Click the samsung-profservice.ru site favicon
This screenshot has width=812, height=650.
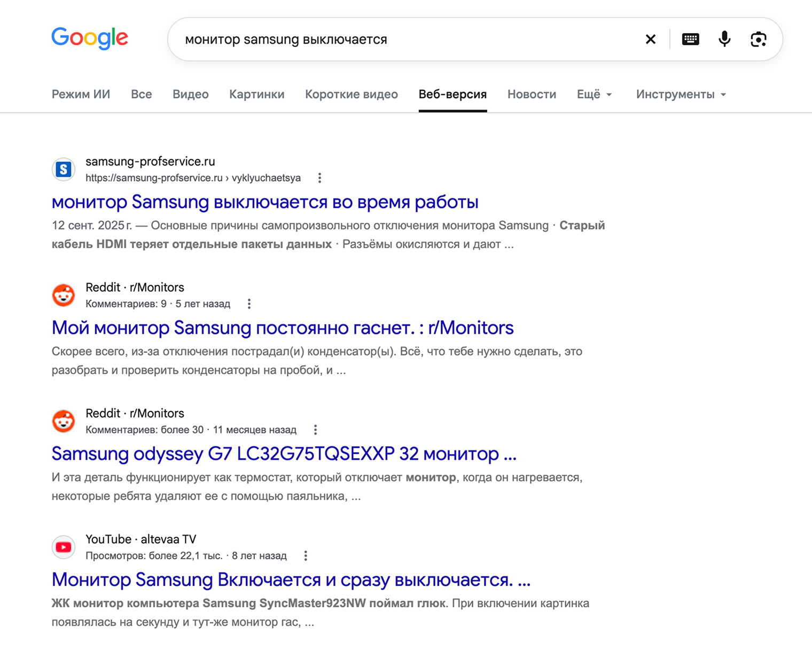[64, 169]
